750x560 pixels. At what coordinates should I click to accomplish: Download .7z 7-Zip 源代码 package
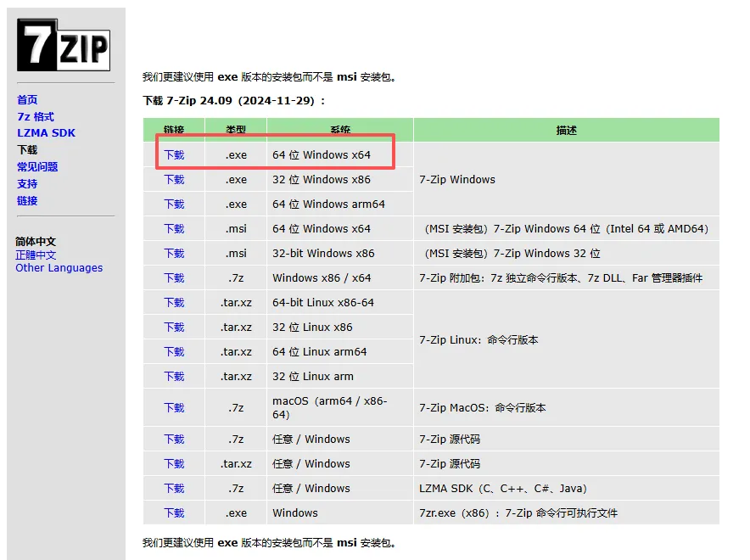(174, 439)
